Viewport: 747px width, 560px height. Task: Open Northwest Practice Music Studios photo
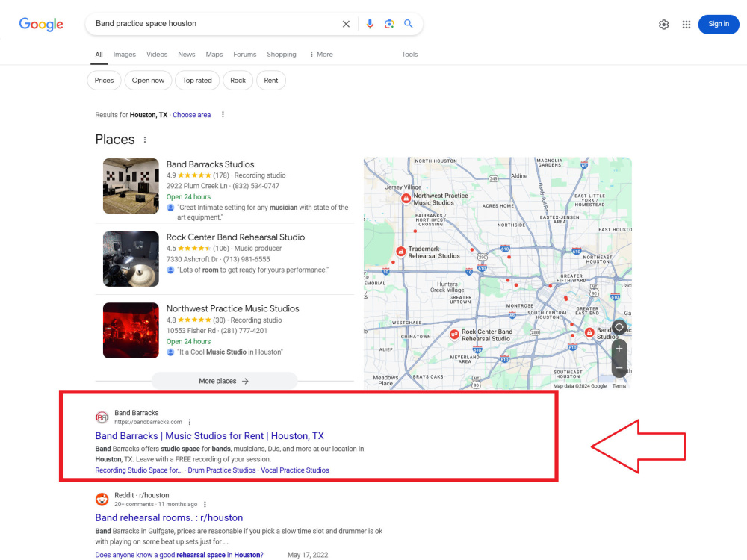[x=131, y=331]
